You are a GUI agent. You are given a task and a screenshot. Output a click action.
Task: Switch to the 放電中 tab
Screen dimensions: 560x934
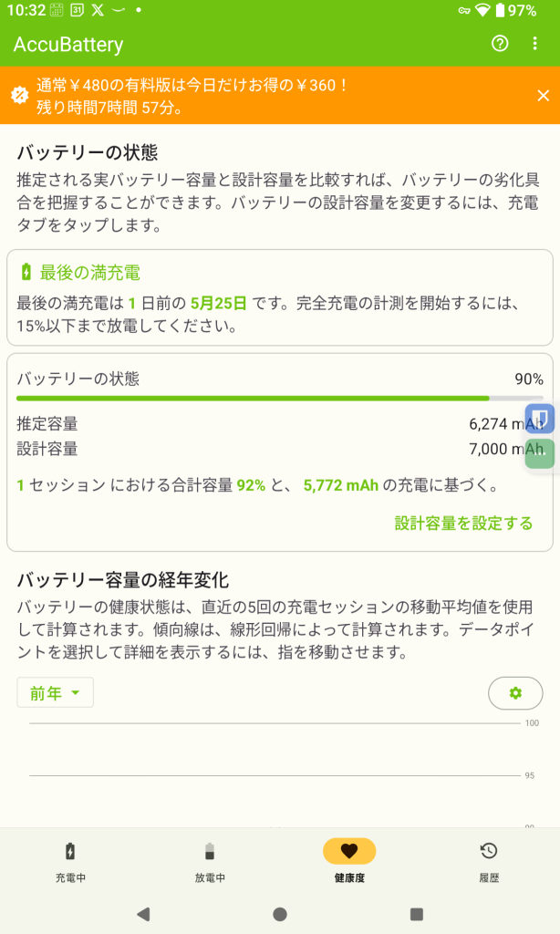(x=210, y=860)
